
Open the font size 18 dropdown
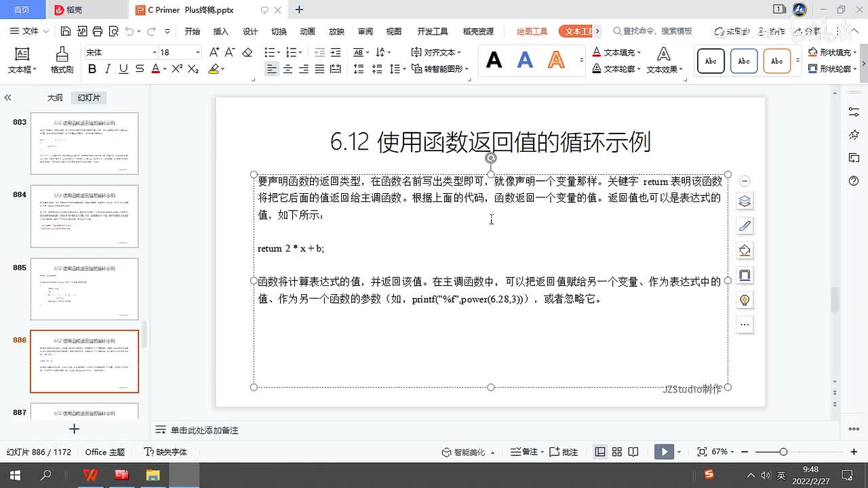197,52
